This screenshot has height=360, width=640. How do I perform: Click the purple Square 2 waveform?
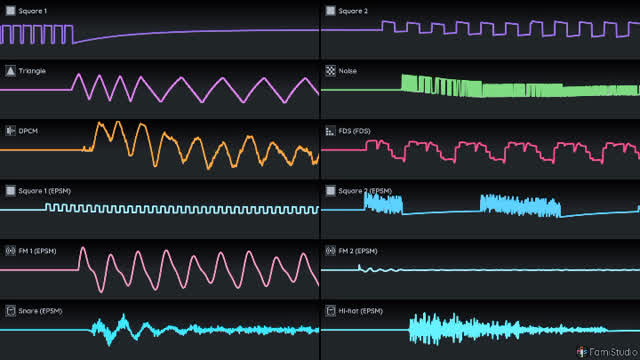[x=481, y=28]
